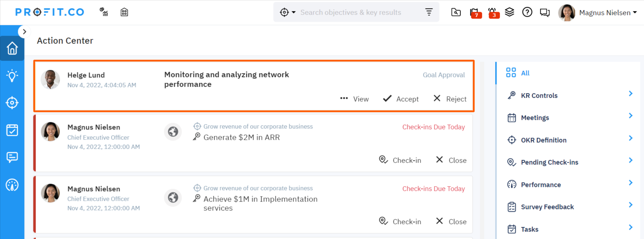Select Pending Check-ins category
644x239 pixels.
click(x=549, y=162)
